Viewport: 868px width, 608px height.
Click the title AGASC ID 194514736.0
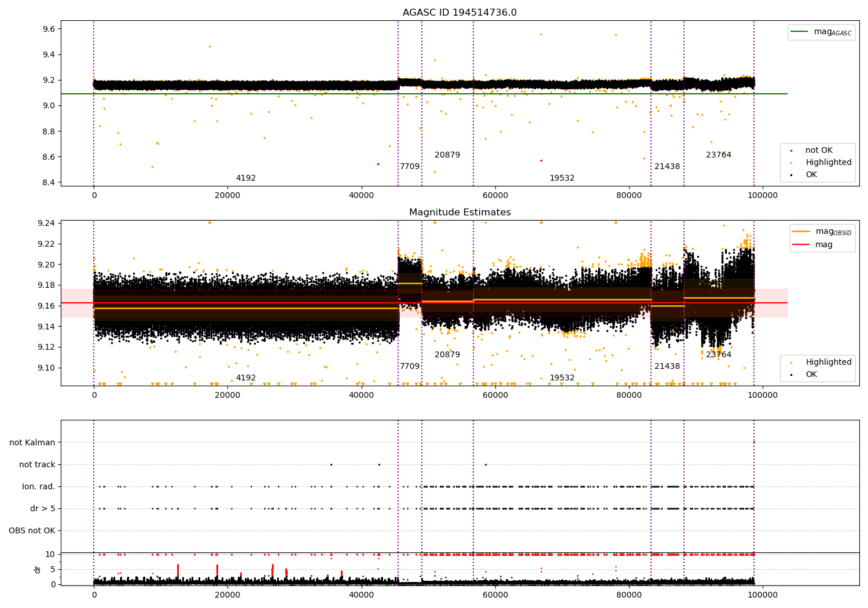pyautogui.click(x=459, y=13)
